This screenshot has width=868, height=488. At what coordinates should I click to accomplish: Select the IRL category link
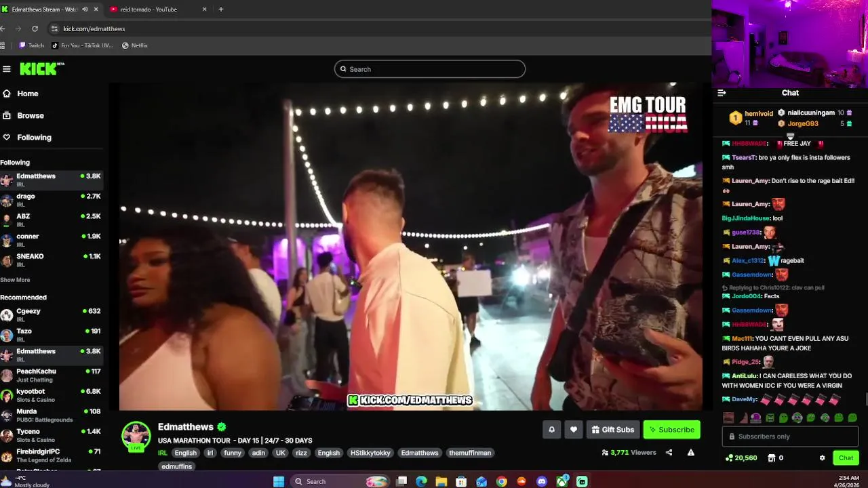163,453
